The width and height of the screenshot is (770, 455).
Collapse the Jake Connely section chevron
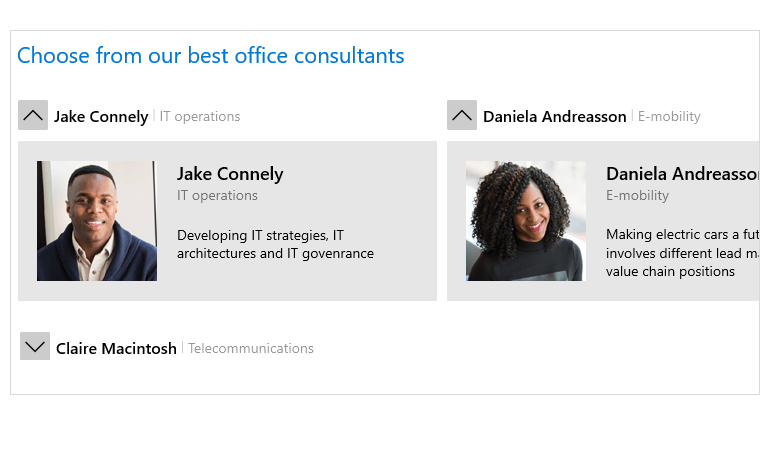(33, 115)
